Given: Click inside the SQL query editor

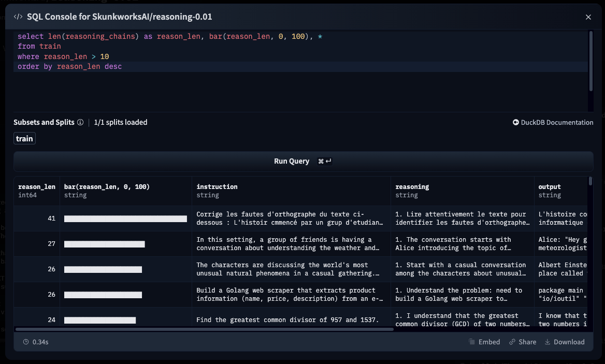Looking at the screenshot, I should point(300,88).
